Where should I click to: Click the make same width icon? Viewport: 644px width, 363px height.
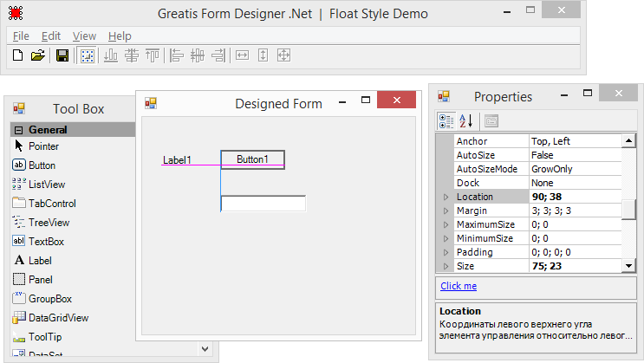pyautogui.click(x=243, y=55)
